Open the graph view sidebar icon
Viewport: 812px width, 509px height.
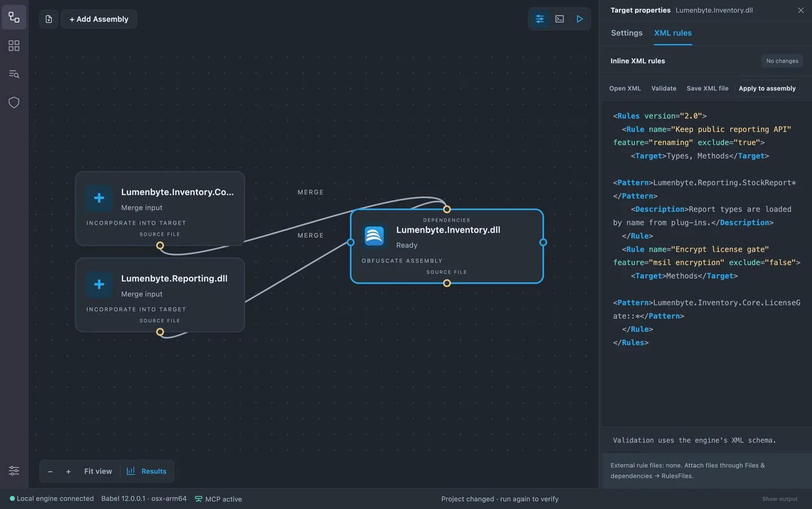click(14, 17)
